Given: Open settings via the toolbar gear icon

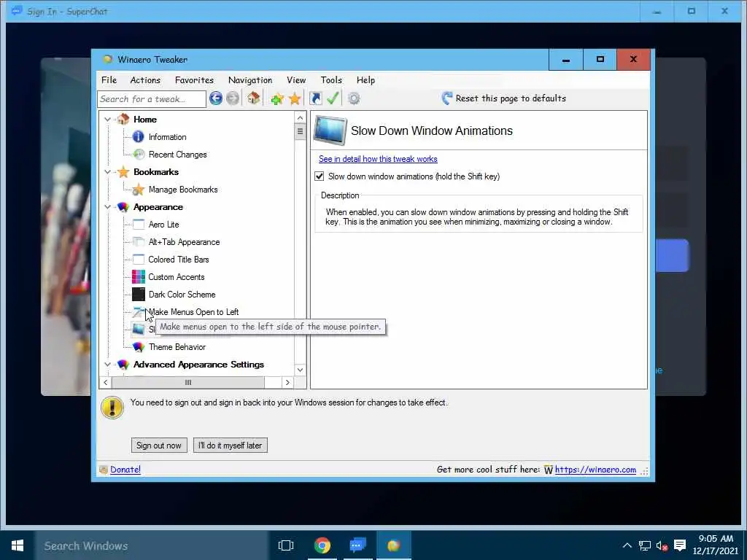Looking at the screenshot, I should 354,98.
